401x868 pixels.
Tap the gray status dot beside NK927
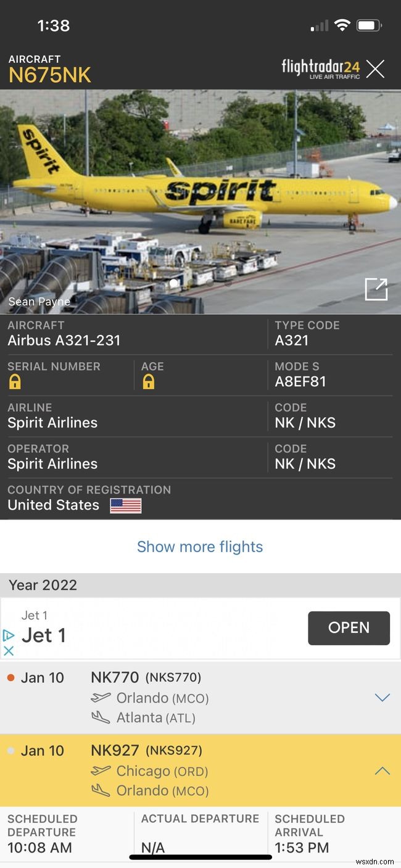click(x=10, y=750)
